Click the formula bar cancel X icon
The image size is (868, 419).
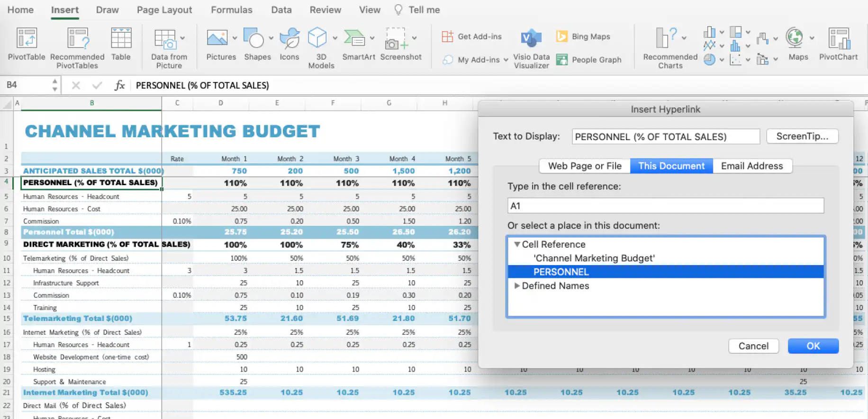[76, 85]
